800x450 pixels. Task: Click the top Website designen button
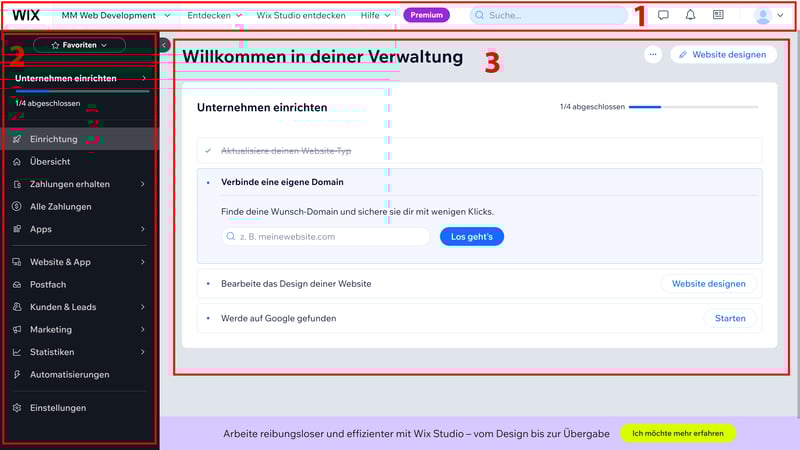pyautogui.click(x=723, y=55)
